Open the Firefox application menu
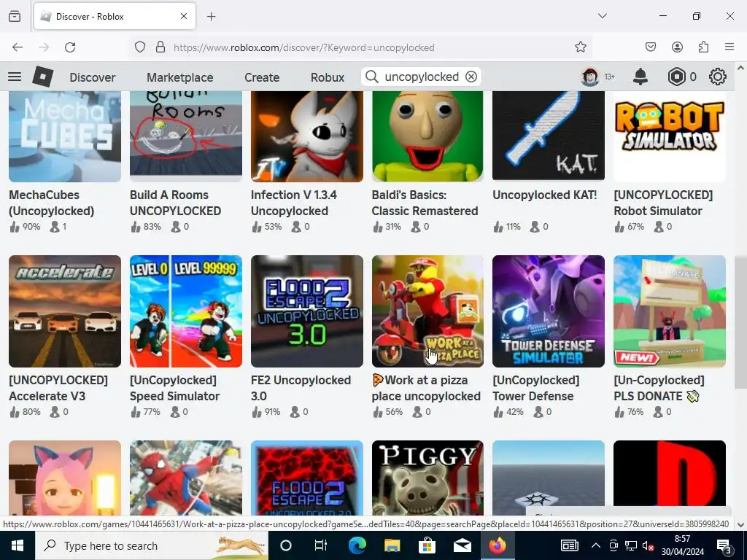The image size is (747, 560). pos(729,47)
